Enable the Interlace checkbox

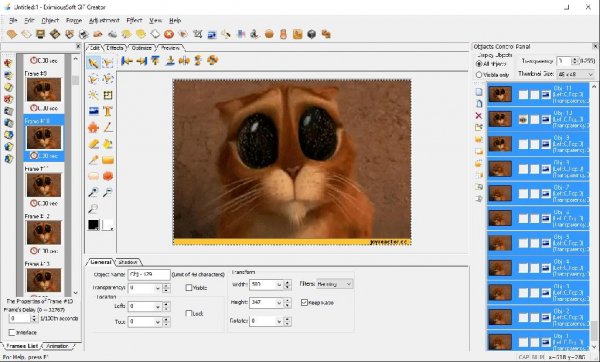12,332
